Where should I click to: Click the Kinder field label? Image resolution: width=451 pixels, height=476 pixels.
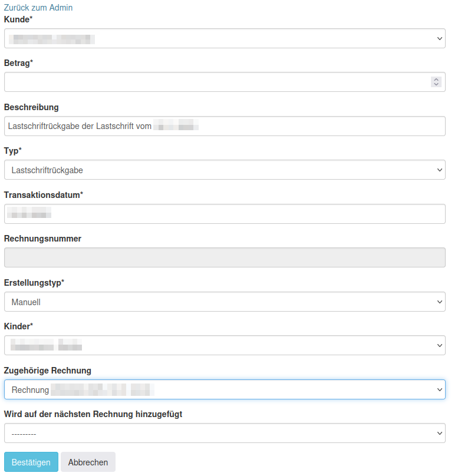click(18, 326)
